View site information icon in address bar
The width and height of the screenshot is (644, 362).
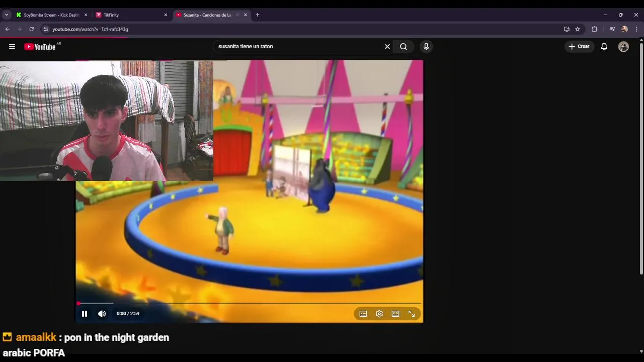coord(46,29)
